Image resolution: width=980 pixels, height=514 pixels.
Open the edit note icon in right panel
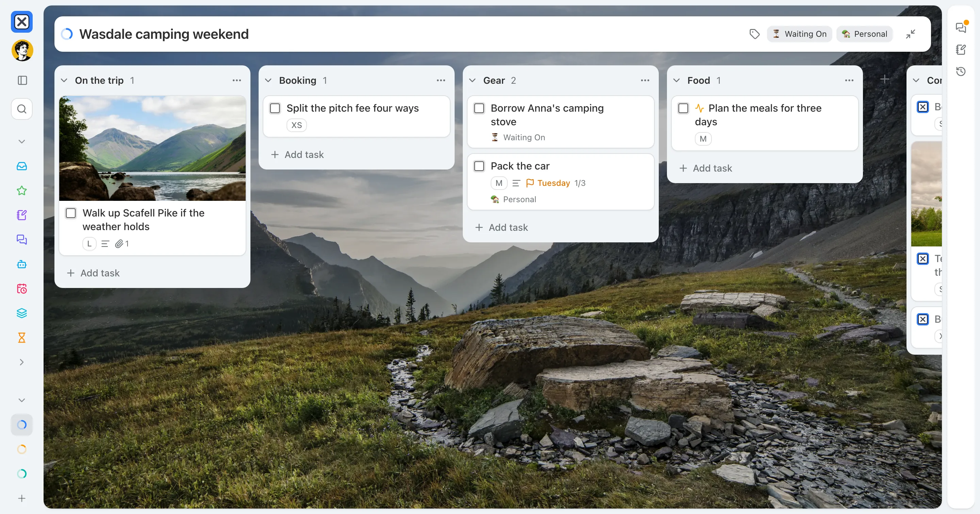coord(961,49)
